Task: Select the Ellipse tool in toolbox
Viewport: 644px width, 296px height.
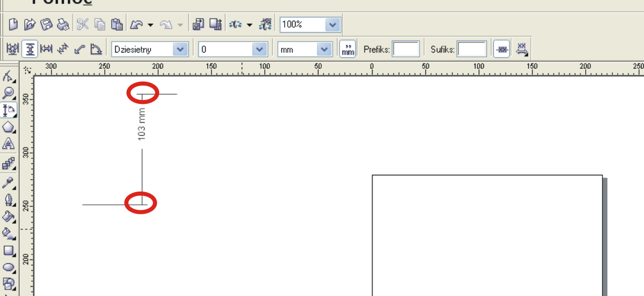Action: point(8,267)
